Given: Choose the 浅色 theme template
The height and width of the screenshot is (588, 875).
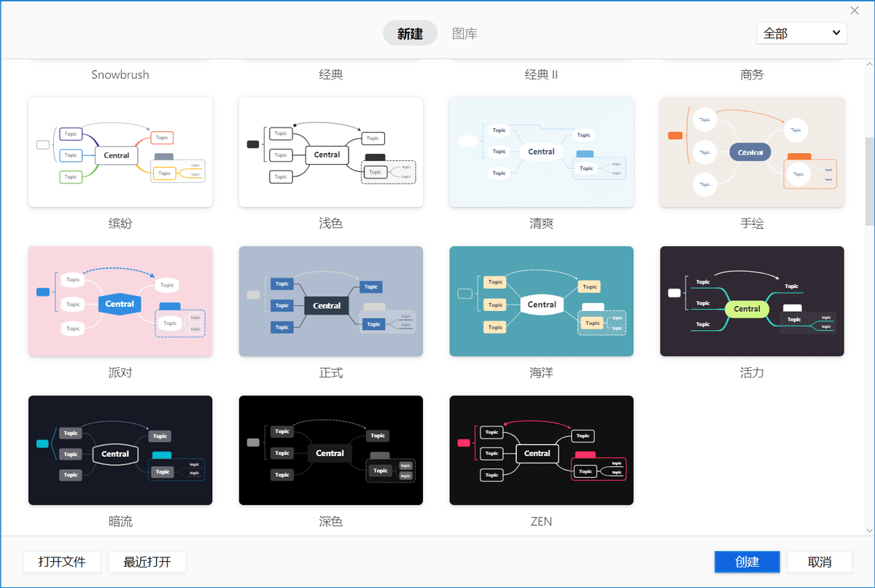Looking at the screenshot, I should [x=331, y=152].
